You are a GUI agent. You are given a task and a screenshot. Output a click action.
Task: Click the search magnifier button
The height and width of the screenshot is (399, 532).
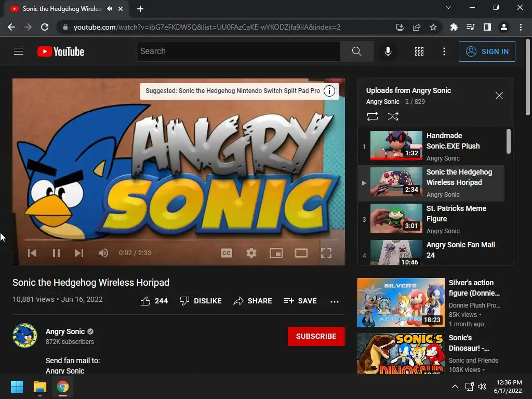click(x=356, y=51)
